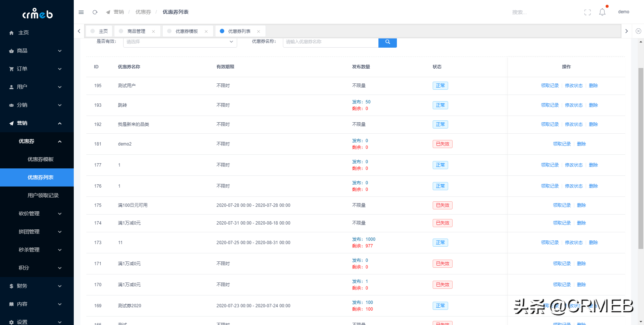644x325 pixels.
Task: Open the 是否有效 dropdown
Action: 180,42
